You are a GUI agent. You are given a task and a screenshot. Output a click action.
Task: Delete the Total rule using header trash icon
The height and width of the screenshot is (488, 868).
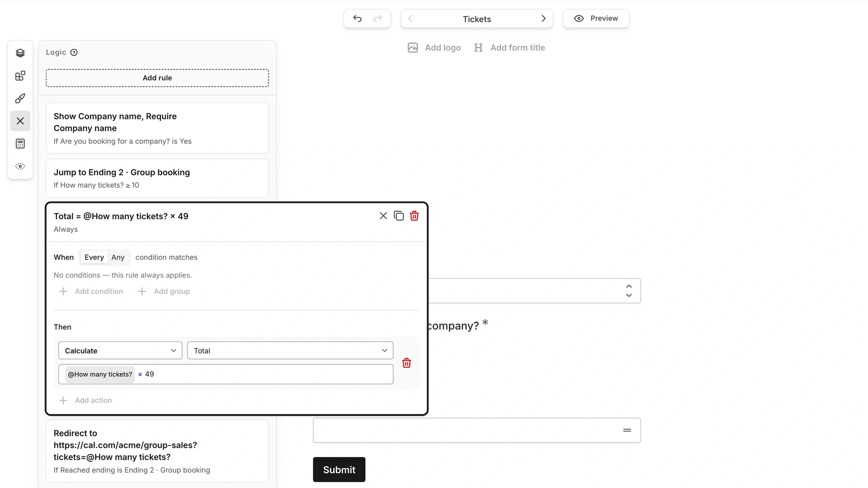(x=414, y=216)
